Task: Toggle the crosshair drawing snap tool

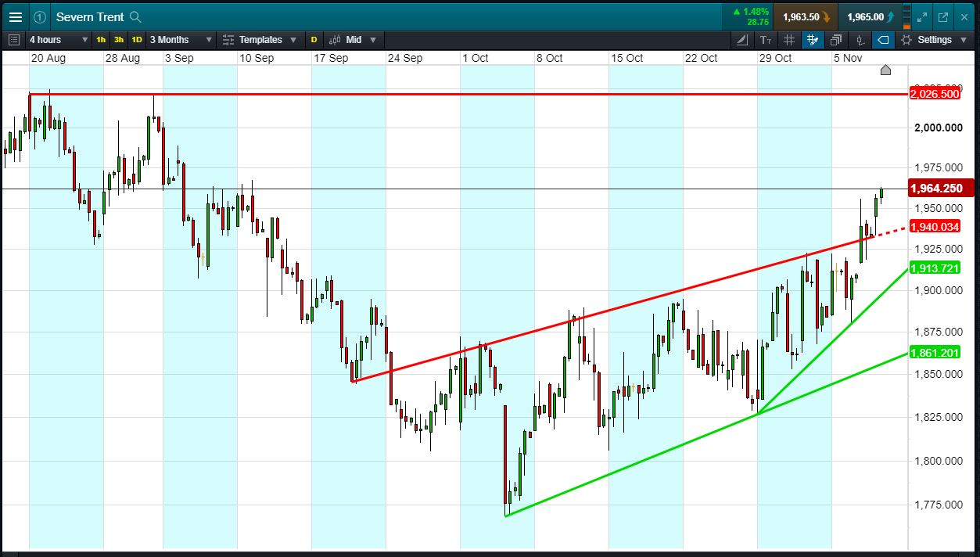Action: 813,40
